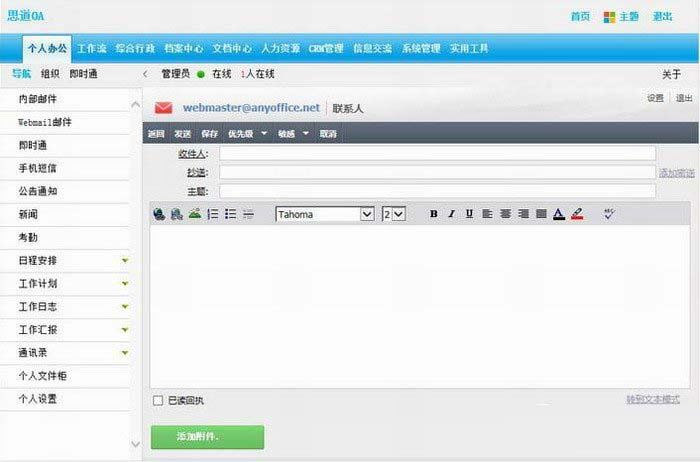Open the CRM管理 menu tab
This screenshot has height=462, width=700.
(326, 48)
